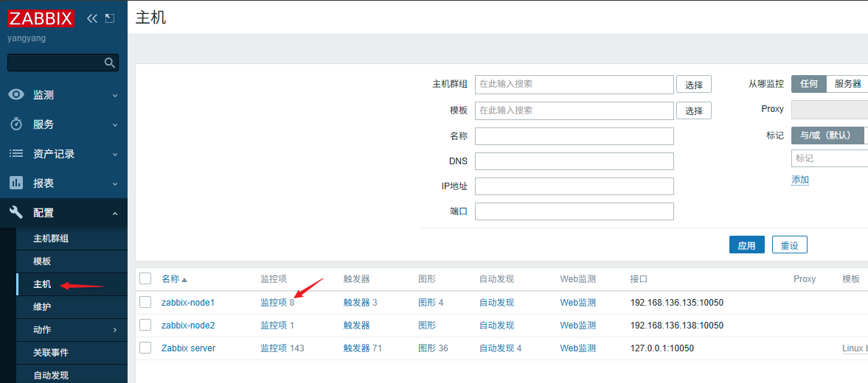Choose 任何 in 从哪监控 toggle
Viewport: 868px width, 383px height.
tap(809, 84)
